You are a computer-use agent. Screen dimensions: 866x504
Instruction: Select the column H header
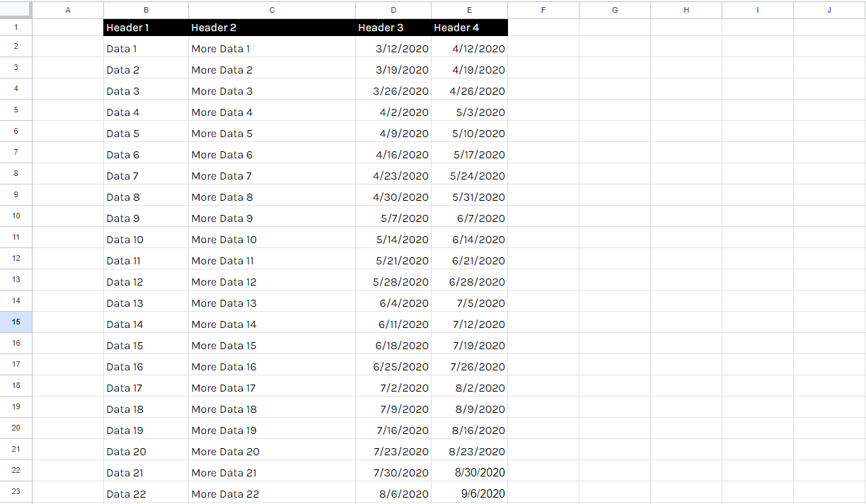click(x=686, y=10)
